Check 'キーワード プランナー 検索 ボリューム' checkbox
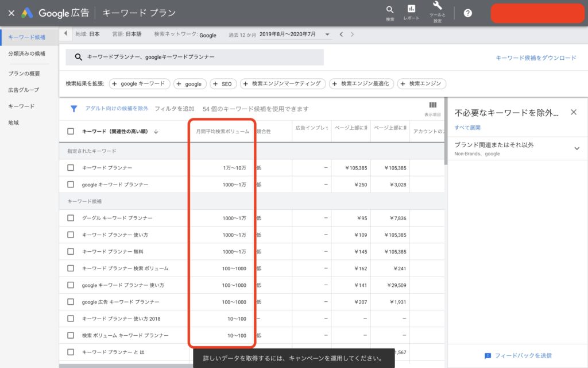 click(x=71, y=268)
